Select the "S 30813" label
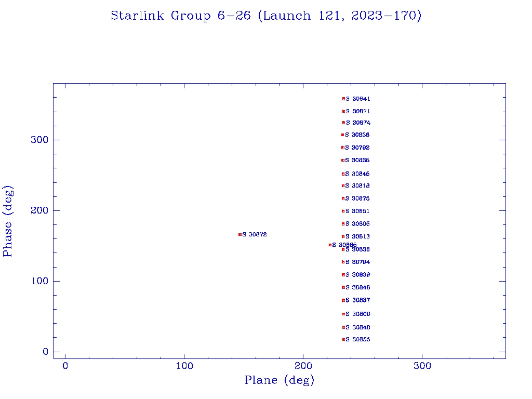 (357, 236)
